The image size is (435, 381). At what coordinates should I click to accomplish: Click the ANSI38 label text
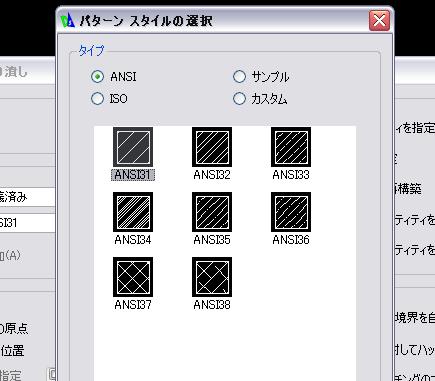point(212,305)
